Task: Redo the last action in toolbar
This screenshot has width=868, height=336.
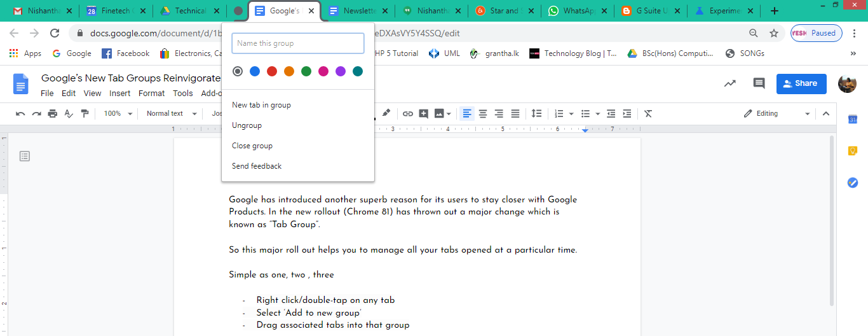Action: click(36, 114)
